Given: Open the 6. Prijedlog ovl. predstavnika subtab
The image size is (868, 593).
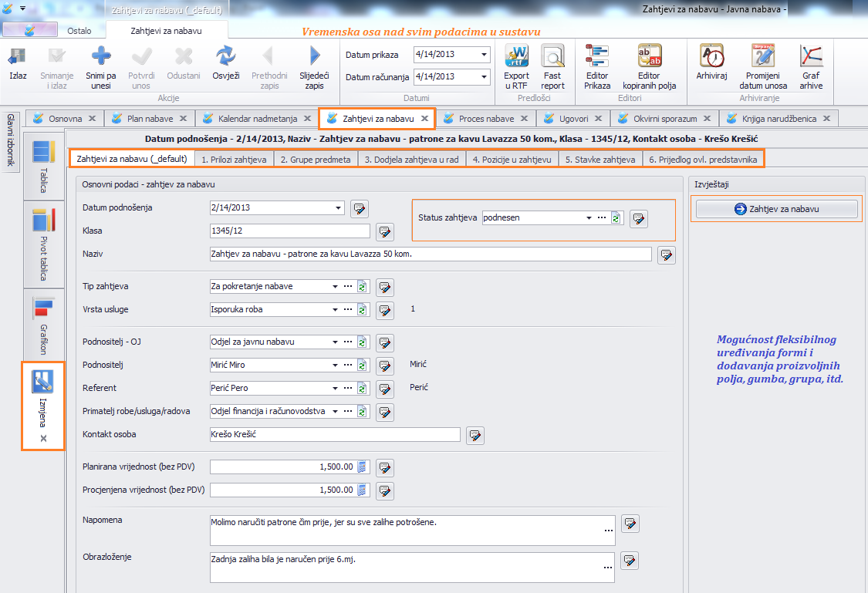Looking at the screenshot, I should point(703,160).
